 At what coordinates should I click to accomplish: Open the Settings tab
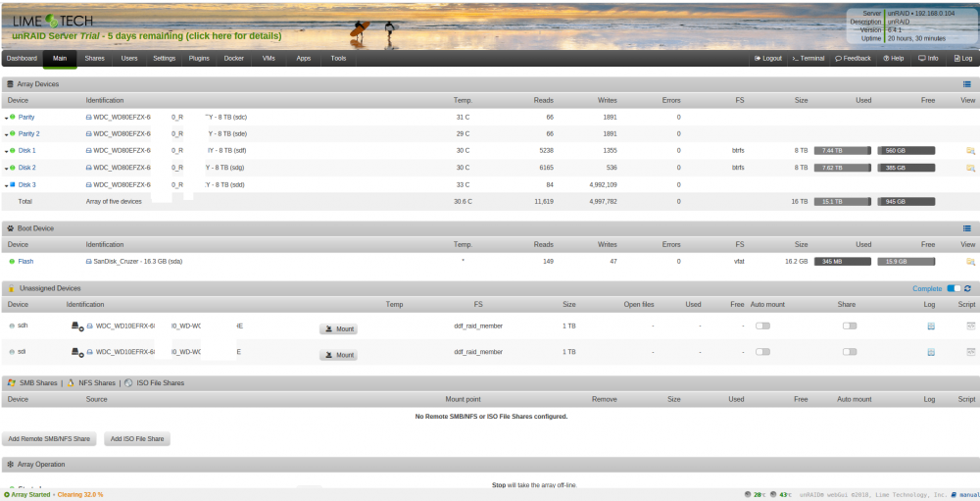click(165, 58)
